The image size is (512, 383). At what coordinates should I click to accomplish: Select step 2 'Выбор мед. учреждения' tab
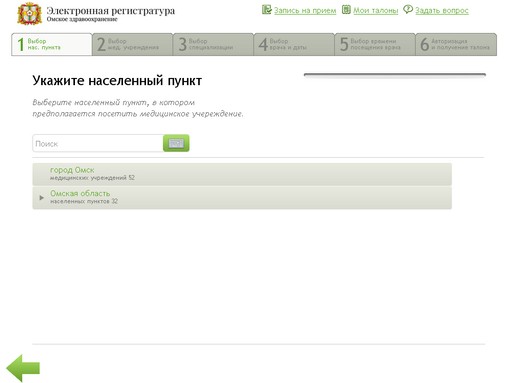coord(133,44)
